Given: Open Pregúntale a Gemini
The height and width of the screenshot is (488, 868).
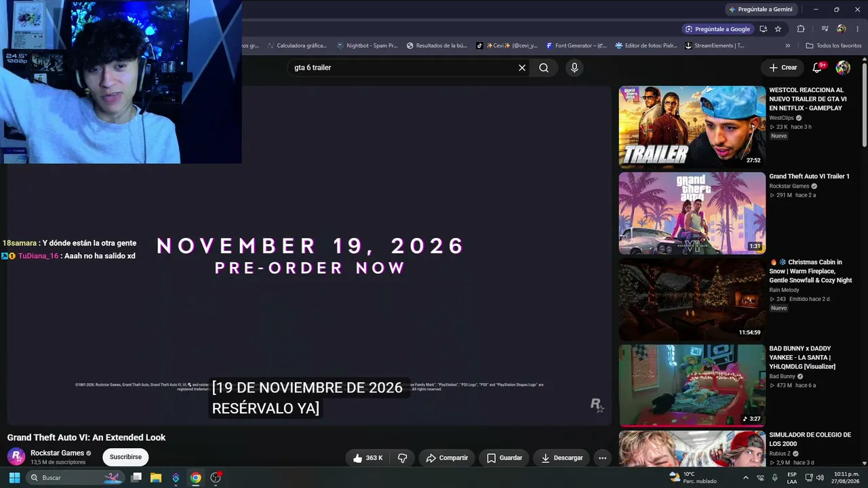Looking at the screenshot, I should click(x=760, y=9).
